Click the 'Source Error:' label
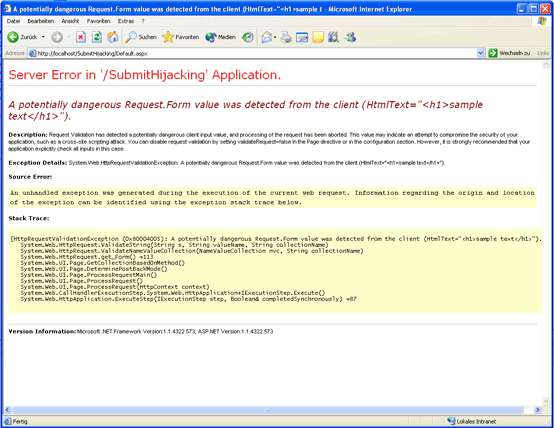This screenshot has width=554, height=428. pos(30,177)
